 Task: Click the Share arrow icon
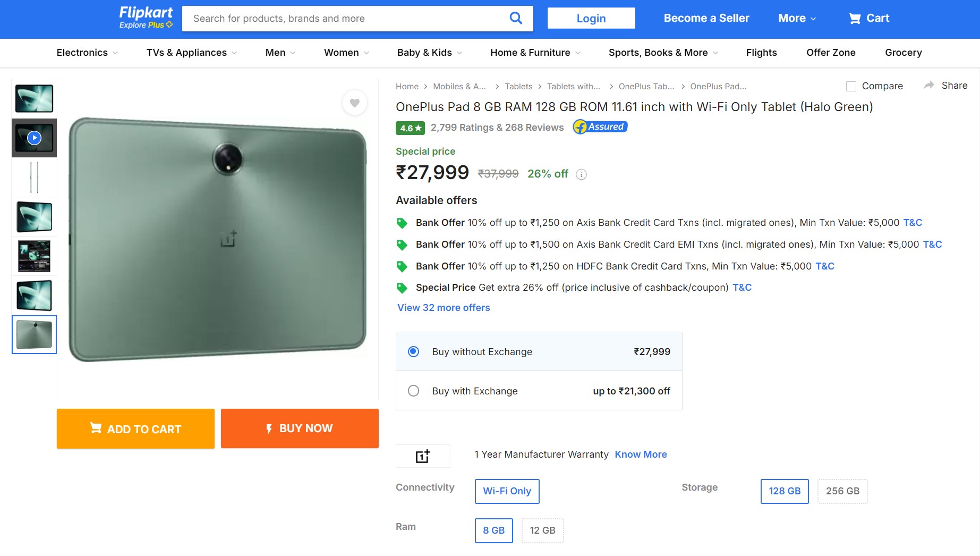[928, 85]
